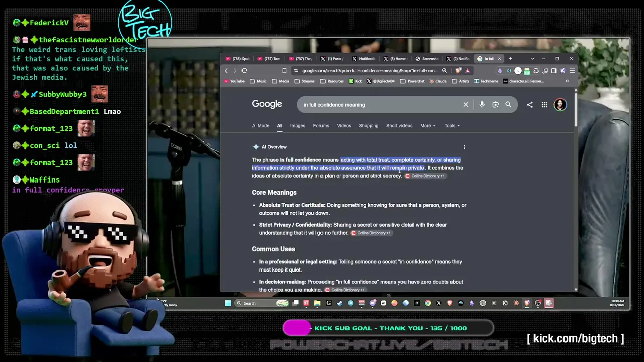Clear the search box with the X icon

click(466, 105)
